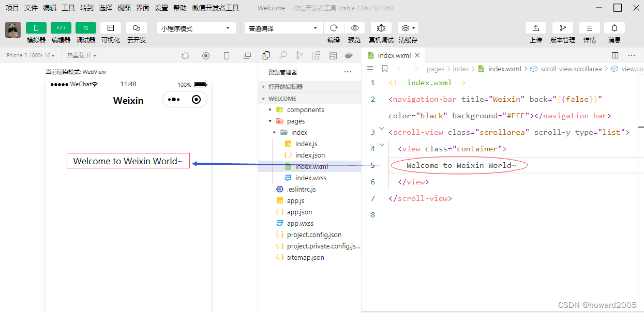Detach simulator into separate window

[247, 56]
